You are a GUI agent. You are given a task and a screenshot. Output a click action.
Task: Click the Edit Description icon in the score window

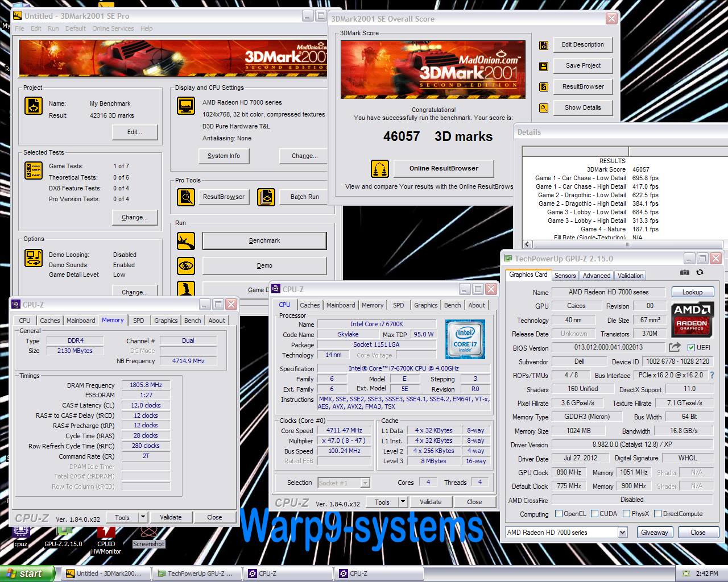tap(544, 45)
